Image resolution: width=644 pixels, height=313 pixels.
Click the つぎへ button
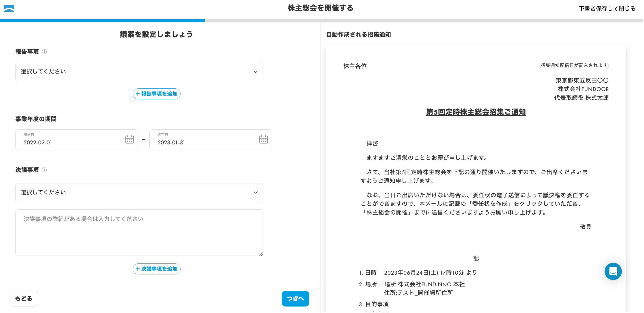click(295, 298)
